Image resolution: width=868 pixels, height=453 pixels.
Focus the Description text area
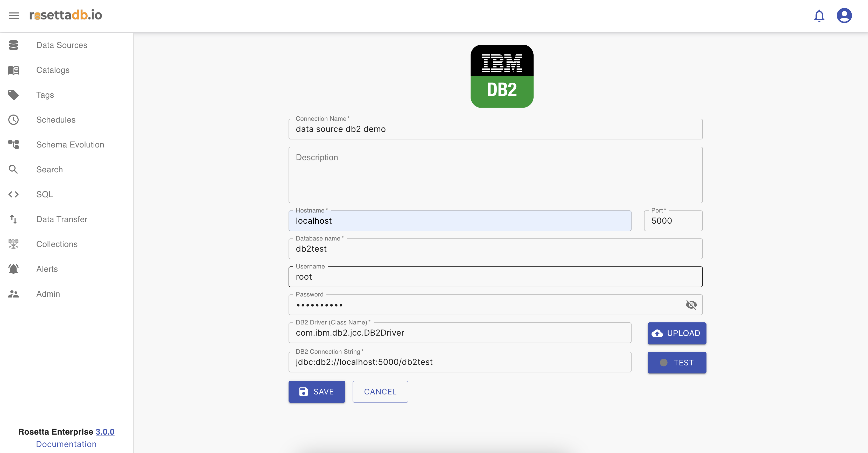point(495,175)
